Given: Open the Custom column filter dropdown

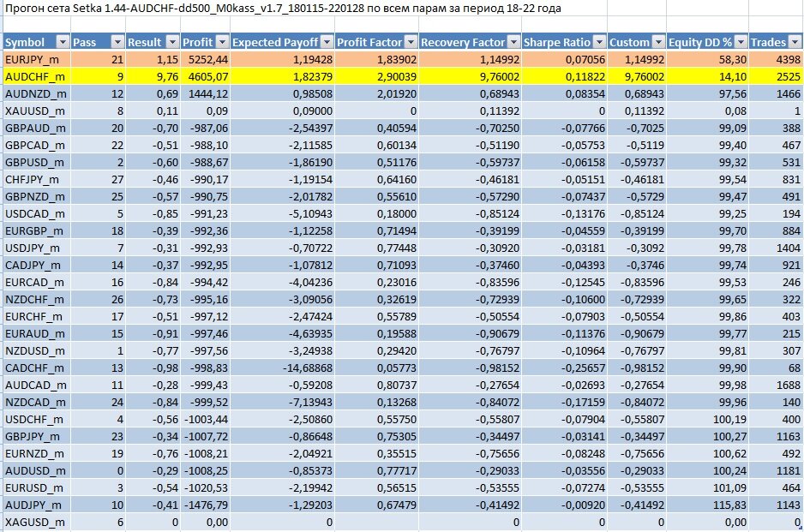Looking at the screenshot, I should point(659,42).
